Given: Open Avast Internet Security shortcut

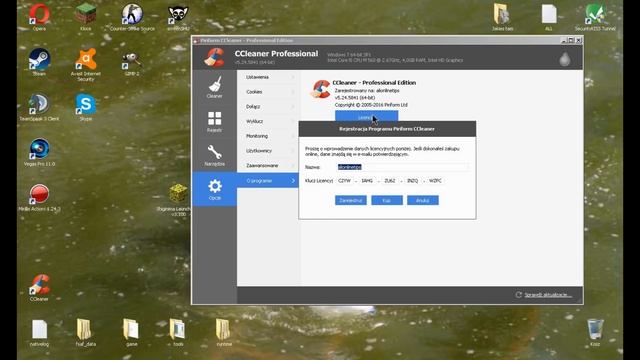Looking at the screenshot, I should coord(85,64).
